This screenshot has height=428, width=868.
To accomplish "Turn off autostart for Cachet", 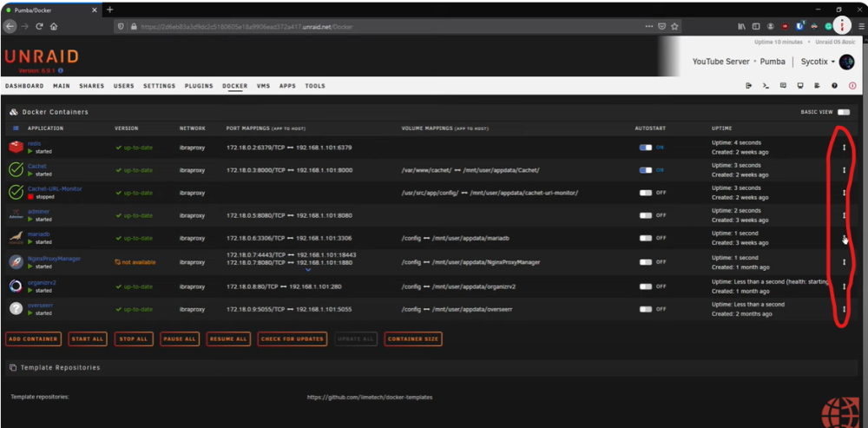I will [x=646, y=170].
